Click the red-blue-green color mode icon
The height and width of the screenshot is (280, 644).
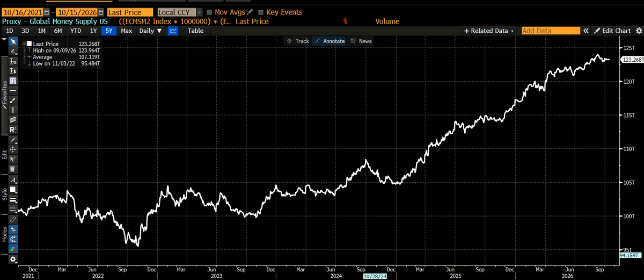pyautogui.click(x=13, y=249)
